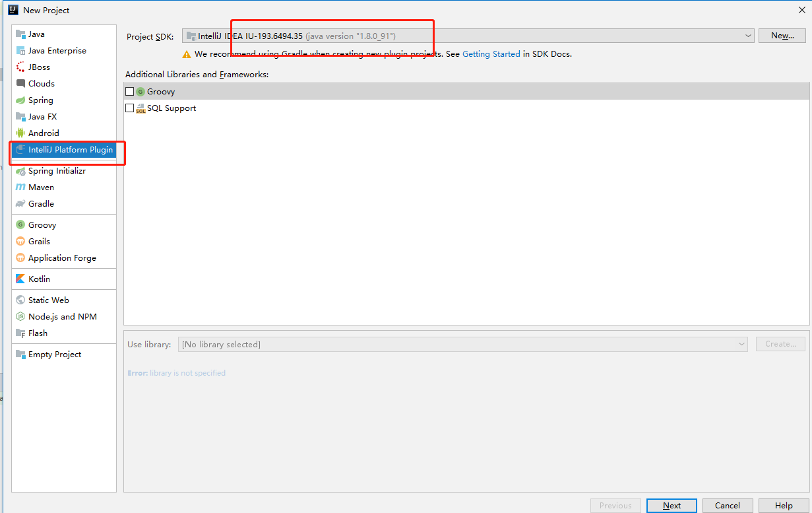Screen dimensions: 812x513
Task: Click the Java project type icon
Action: pyautogui.click(x=20, y=34)
